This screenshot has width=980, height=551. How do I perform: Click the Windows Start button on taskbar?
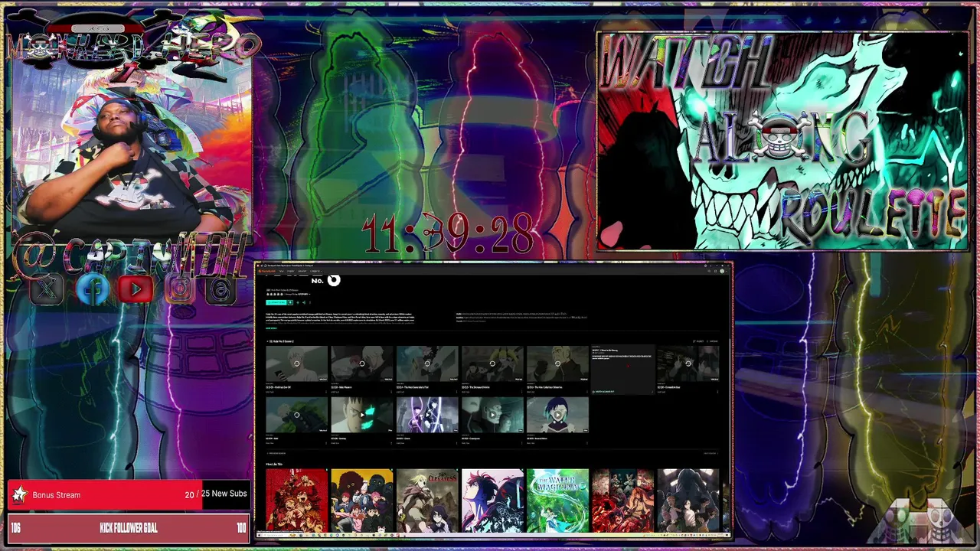click(x=259, y=535)
